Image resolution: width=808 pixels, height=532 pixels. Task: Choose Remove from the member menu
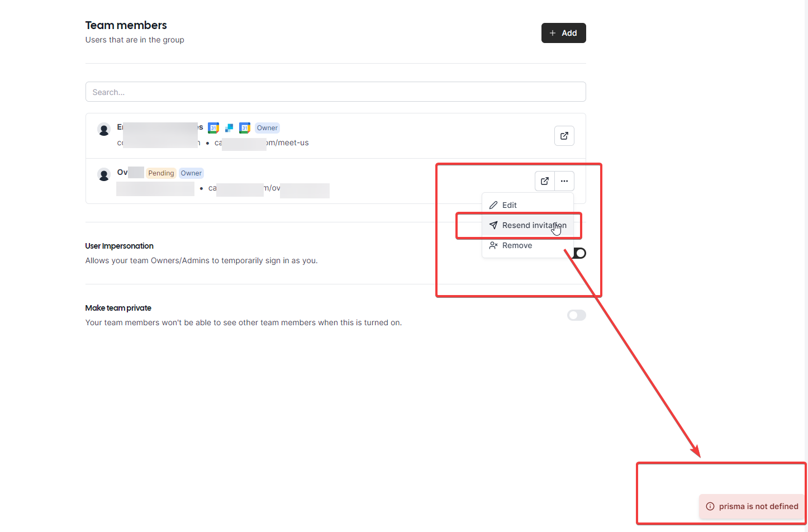pyautogui.click(x=517, y=245)
